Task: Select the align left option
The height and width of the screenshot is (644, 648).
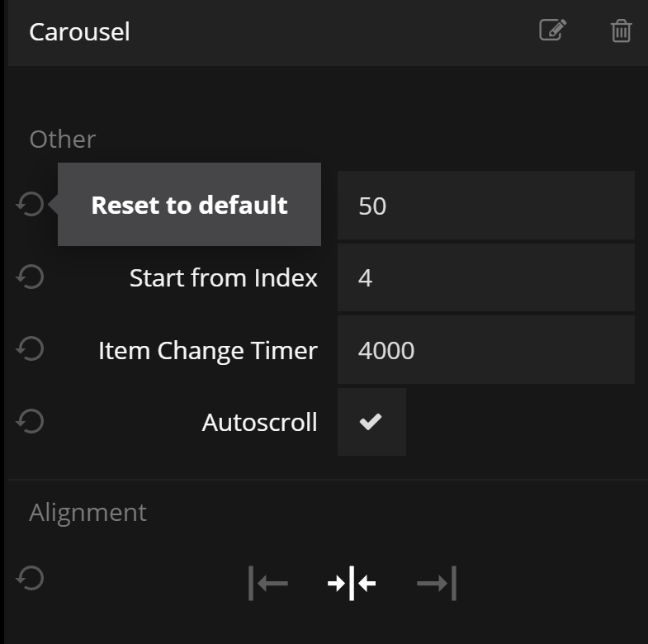Action: [x=268, y=584]
